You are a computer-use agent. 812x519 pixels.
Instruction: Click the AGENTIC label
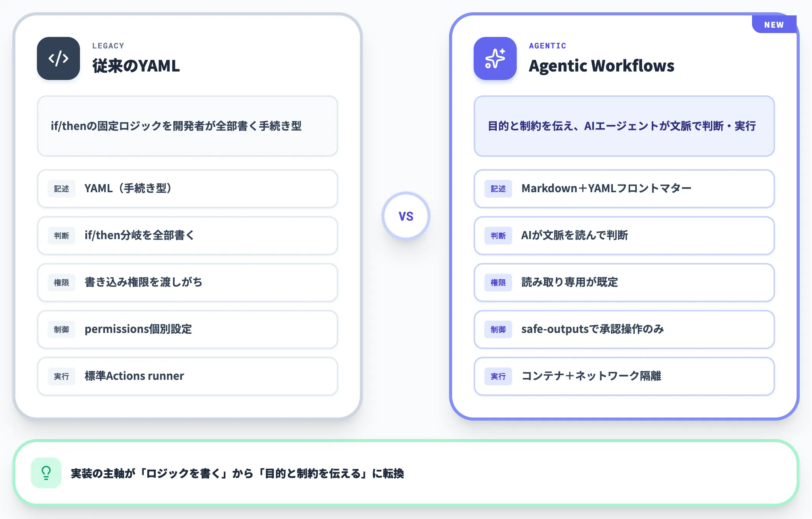tap(547, 46)
